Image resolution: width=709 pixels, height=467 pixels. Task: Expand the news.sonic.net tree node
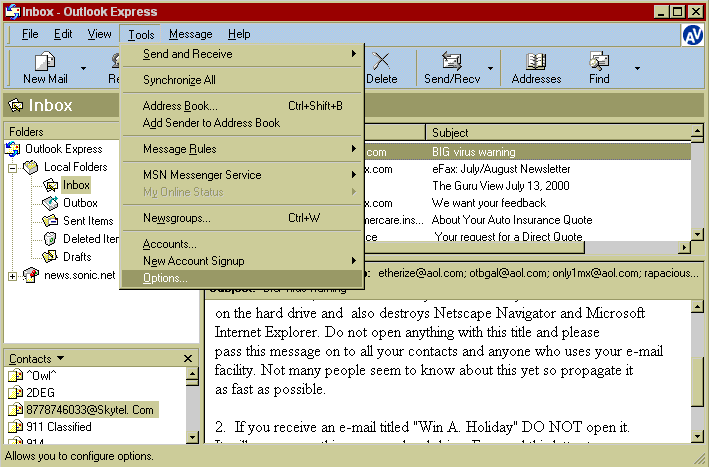coord(13,276)
